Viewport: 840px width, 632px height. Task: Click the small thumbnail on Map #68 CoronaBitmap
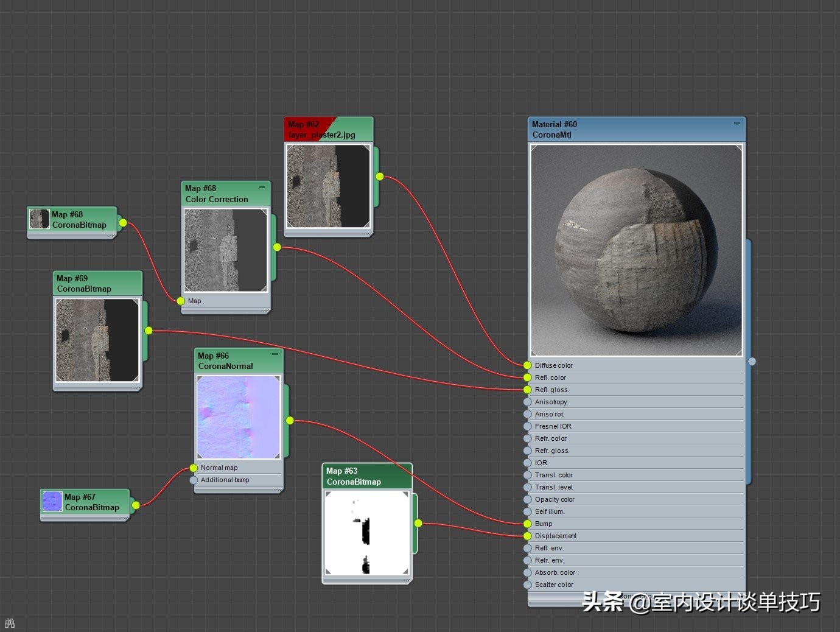40,219
